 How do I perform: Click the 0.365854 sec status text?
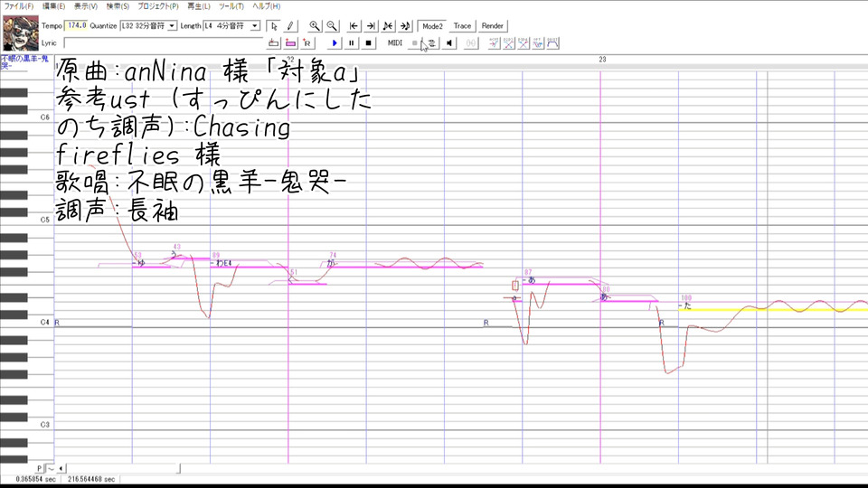(x=35, y=479)
